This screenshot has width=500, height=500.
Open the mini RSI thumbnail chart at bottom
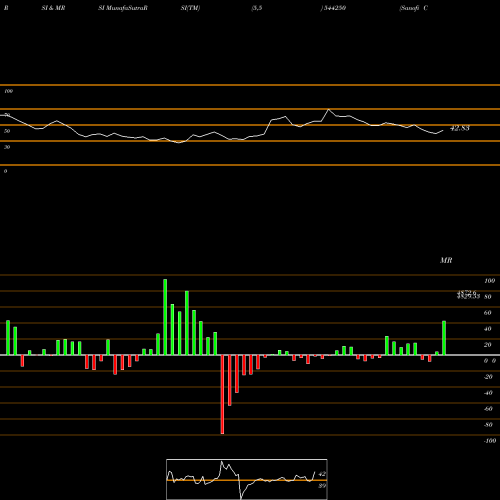[x=247, y=479]
